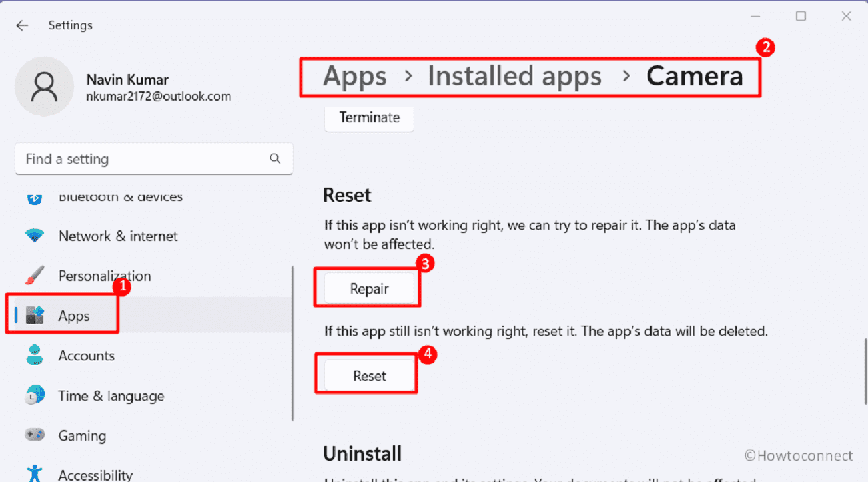Terminate the Camera app

coord(369,117)
